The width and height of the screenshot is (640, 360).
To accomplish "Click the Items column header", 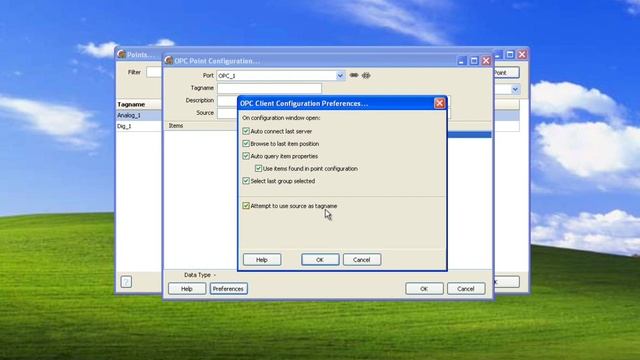I will point(201,126).
